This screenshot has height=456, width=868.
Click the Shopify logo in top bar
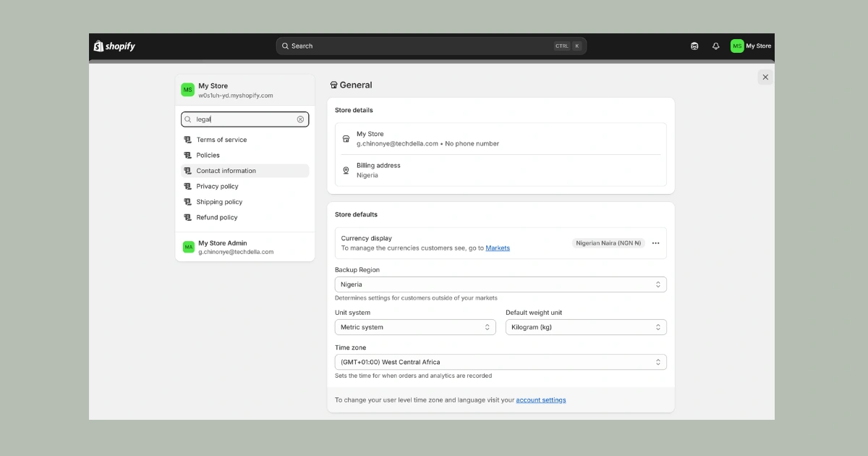pos(114,46)
